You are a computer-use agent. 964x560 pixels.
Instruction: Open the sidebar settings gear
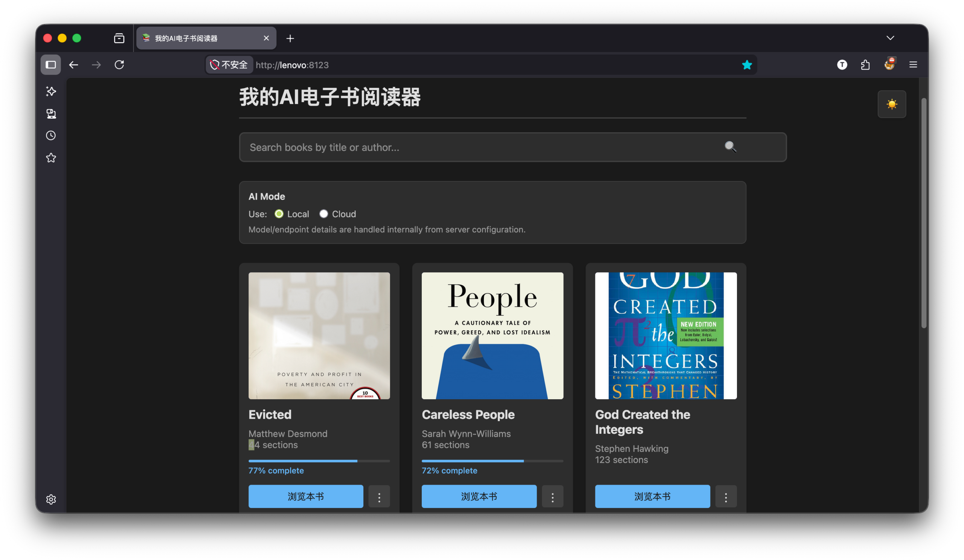[x=51, y=499]
